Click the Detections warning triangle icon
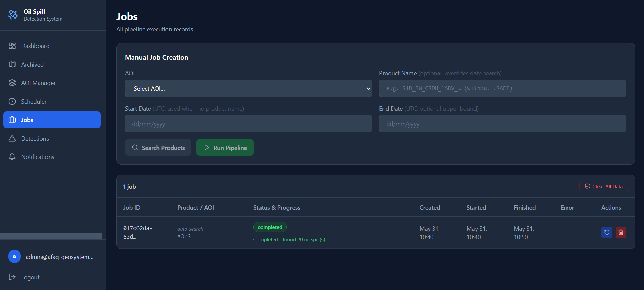This screenshot has height=290, width=644. click(12, 139)
